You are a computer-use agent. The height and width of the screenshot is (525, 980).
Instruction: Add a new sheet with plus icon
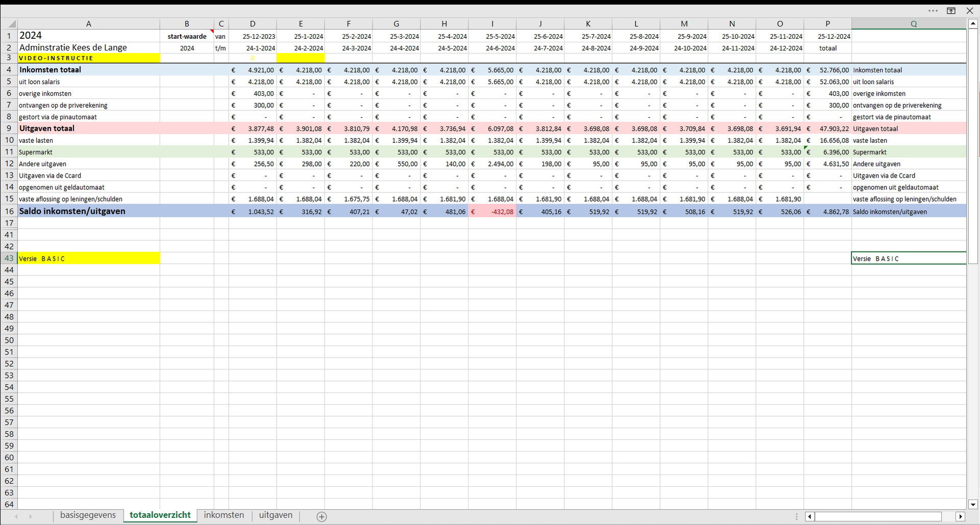click(322, 516)
